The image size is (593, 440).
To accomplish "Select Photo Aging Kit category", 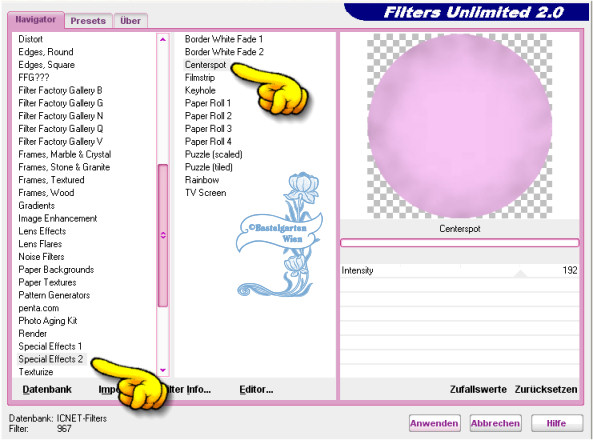I will (48, 321).
